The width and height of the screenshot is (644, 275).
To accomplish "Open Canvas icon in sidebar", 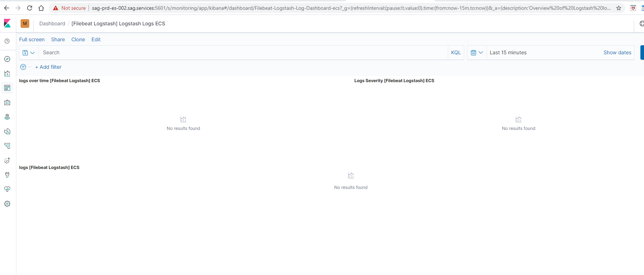I will [7, 102].
